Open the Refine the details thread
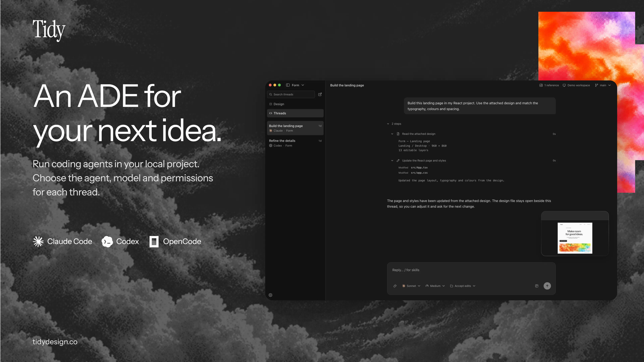Image resolution: width=644 pixels, height=362 pixels. [x=295, y=143]
